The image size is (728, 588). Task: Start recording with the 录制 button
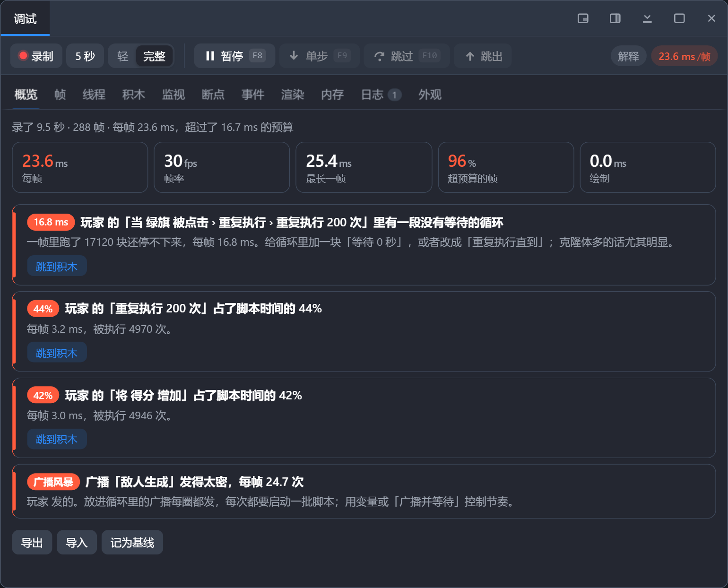point(36,56)
